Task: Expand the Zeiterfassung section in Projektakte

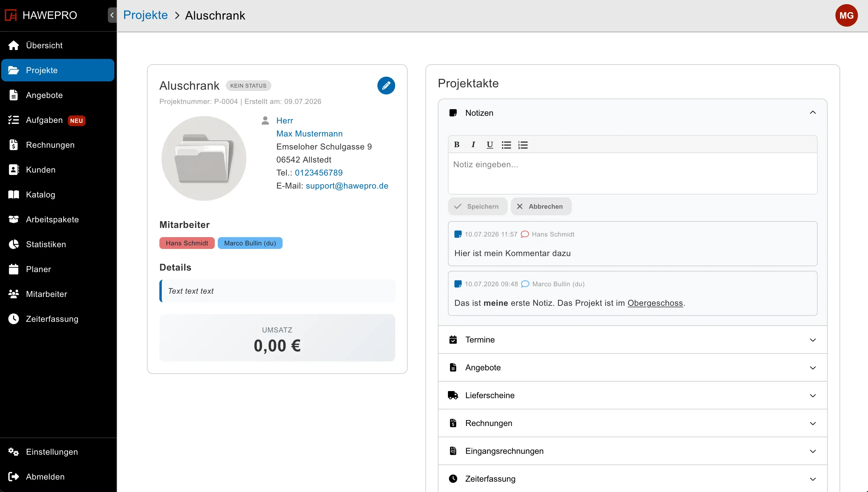Action: (633, 479)
